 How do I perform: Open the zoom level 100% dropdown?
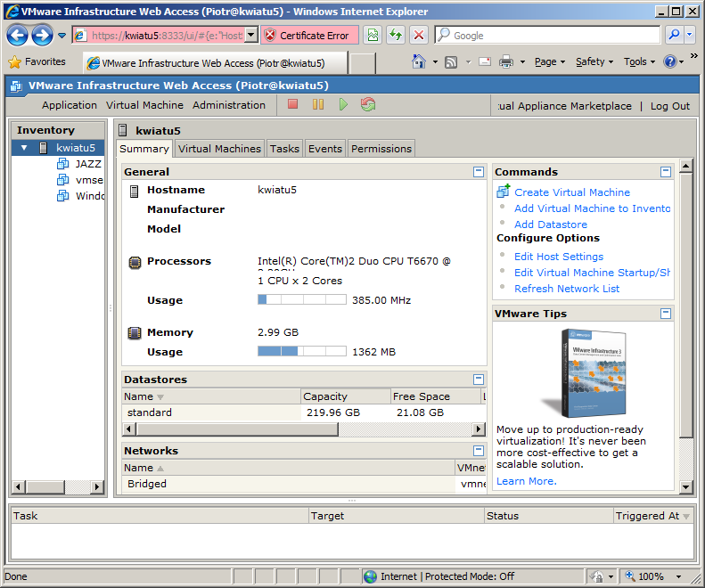point(678,576)
